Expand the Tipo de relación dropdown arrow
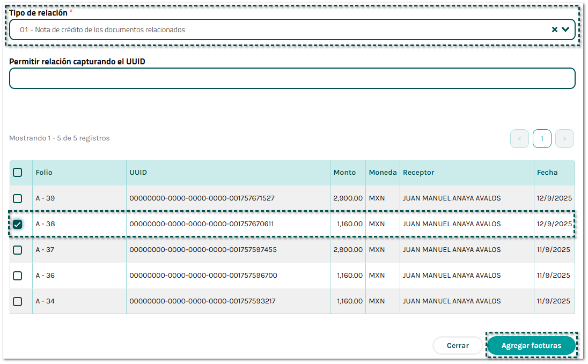588x364 pixels. (565, 30)
